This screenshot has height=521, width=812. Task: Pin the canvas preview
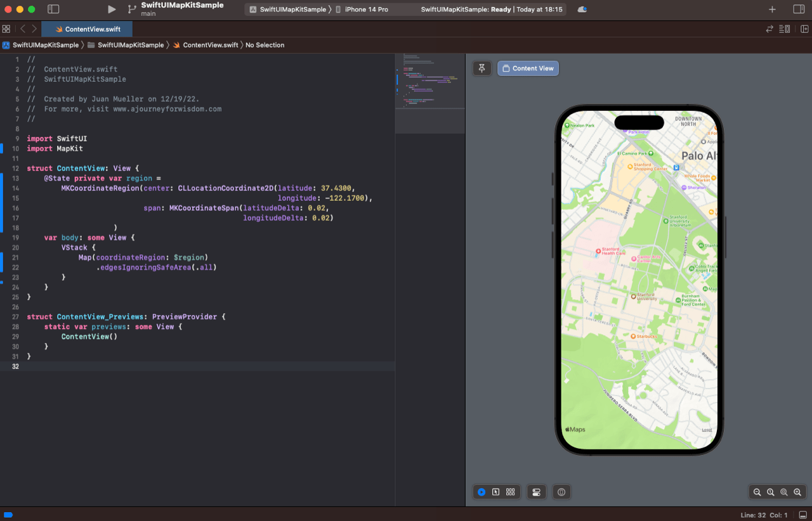coord(481,68)
